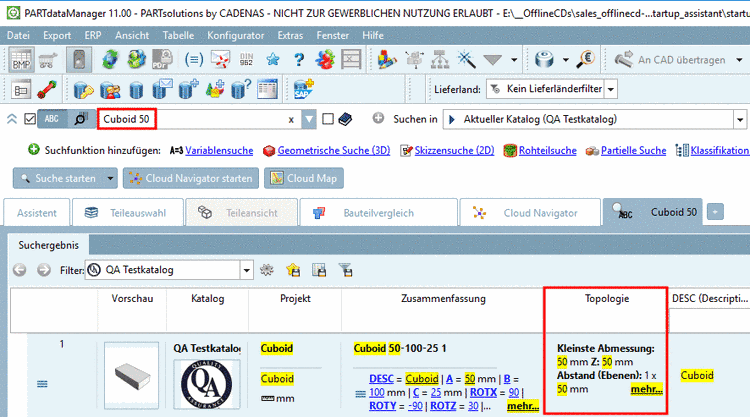Click the blue question mark help icon
750x417 pixels.
[x=299, y=60]
